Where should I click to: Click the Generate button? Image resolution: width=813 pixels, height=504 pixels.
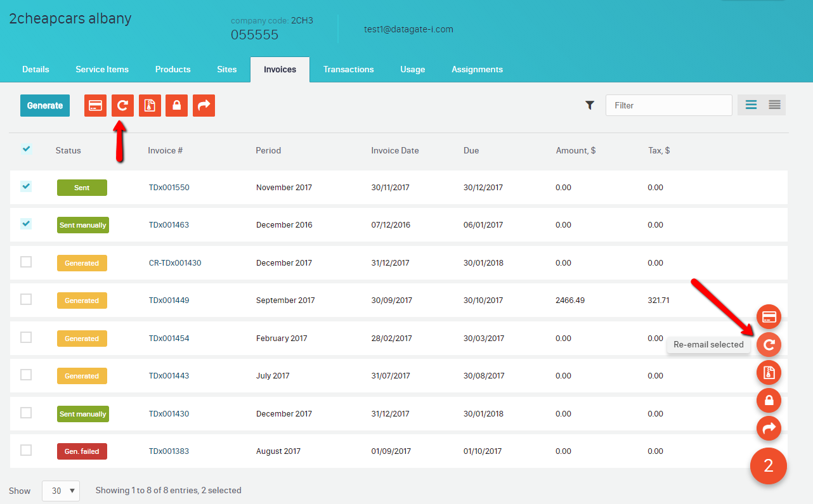[x=44, y=106]
